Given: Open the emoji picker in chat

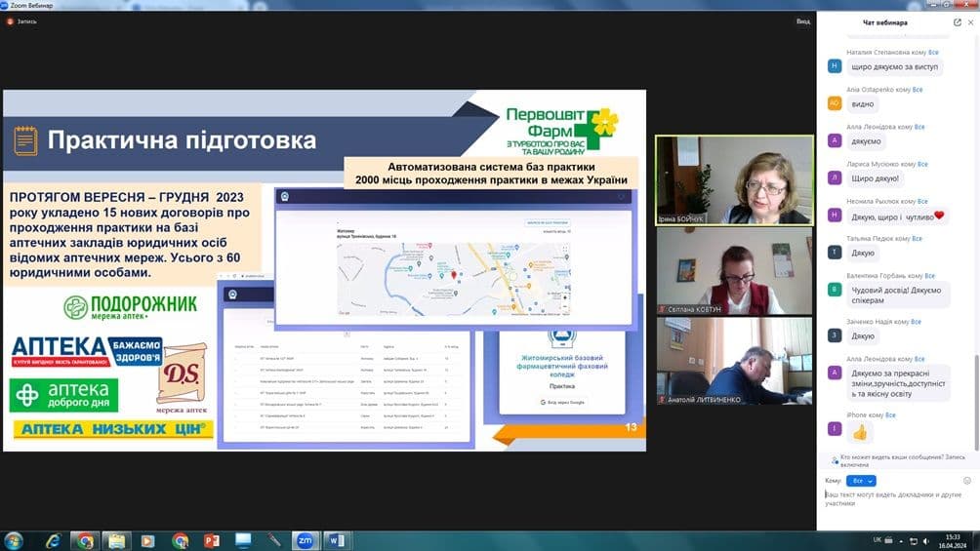Looking at the screenshot, I should [967, 481].
